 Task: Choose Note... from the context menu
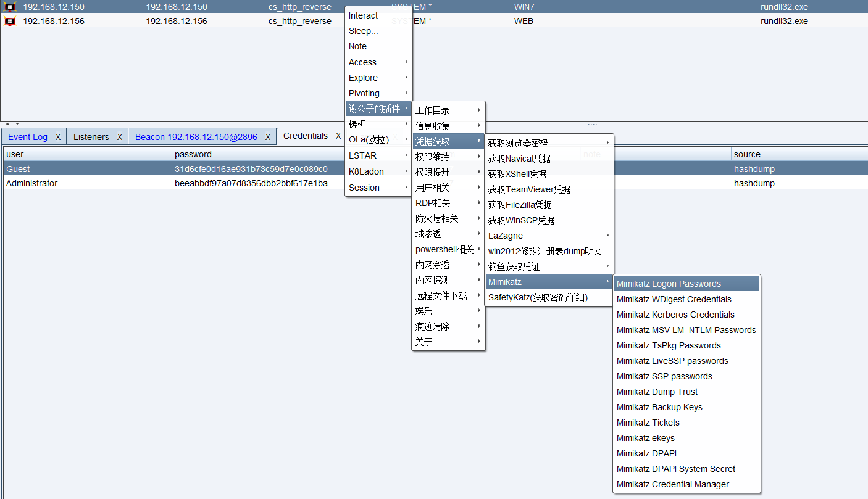tap(378, 46)
